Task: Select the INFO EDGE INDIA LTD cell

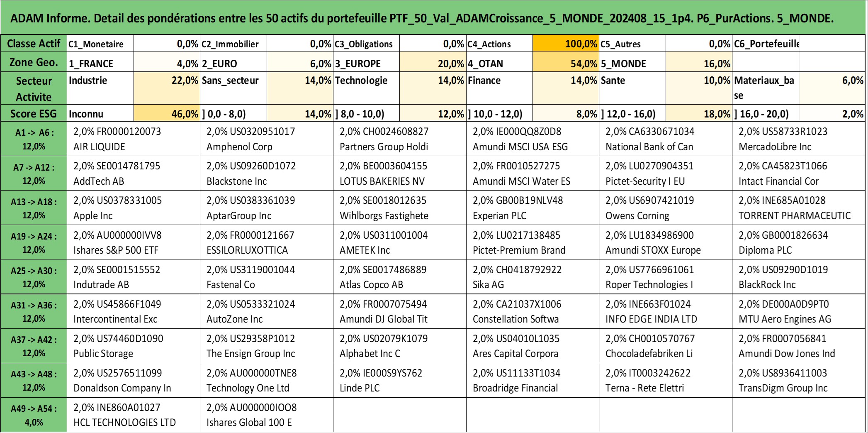Action: [666, 311]
